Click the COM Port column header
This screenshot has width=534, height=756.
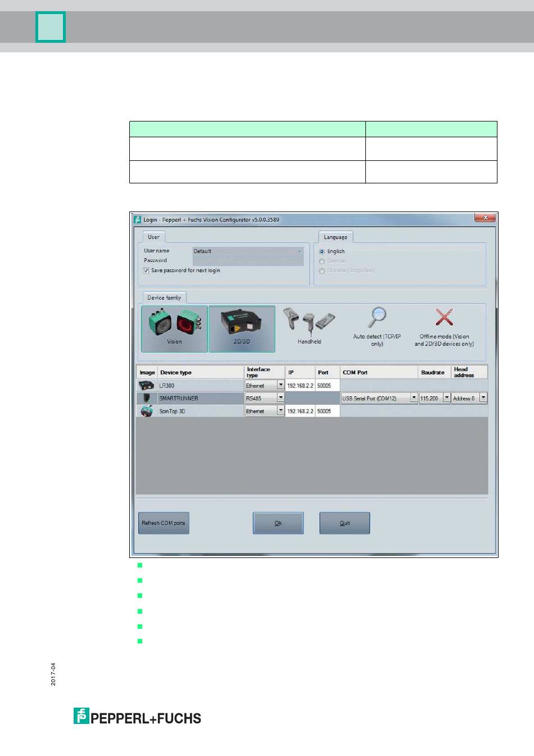pyautogui.click(x=379, y=372)
